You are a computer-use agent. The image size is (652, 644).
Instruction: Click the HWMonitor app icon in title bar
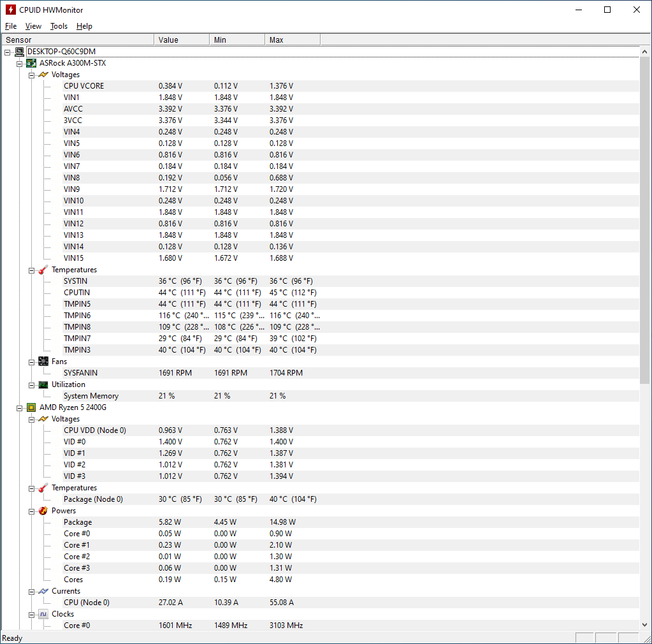[10, 10]
